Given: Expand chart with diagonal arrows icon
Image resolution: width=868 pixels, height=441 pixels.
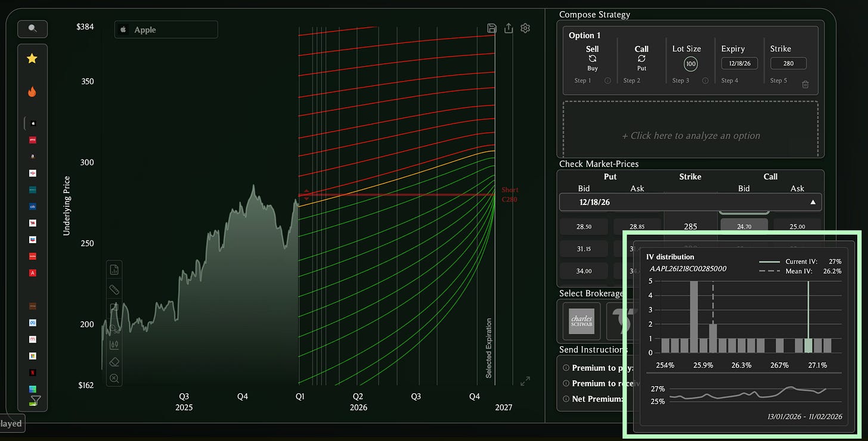Looking at the screenshot, I should point(525,381).
